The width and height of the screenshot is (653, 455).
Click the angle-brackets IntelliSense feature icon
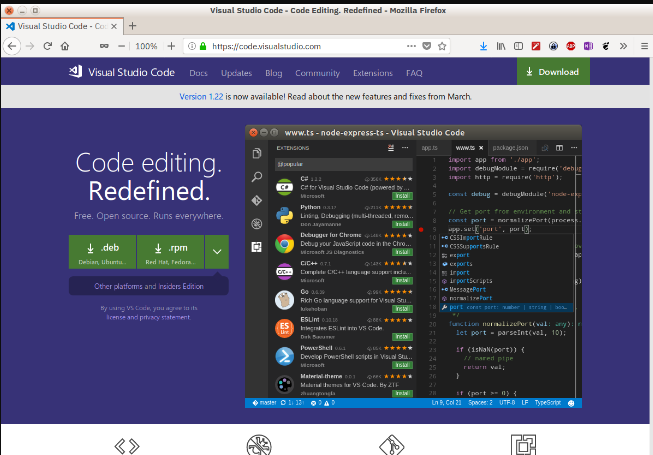(127, 446)
